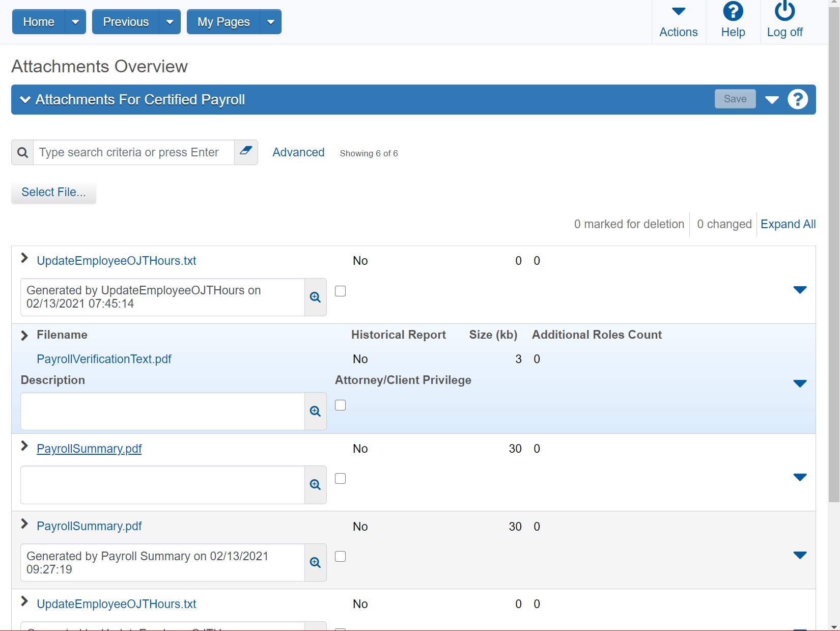840x631 pixels.
Task: Collapse Attachments For Certified Payroll panel
Action: (x=25, y=99)
